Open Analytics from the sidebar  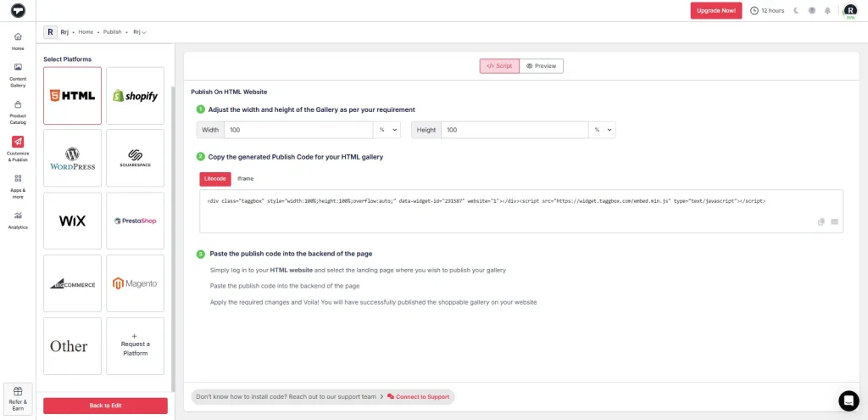[x=18, y=221]
